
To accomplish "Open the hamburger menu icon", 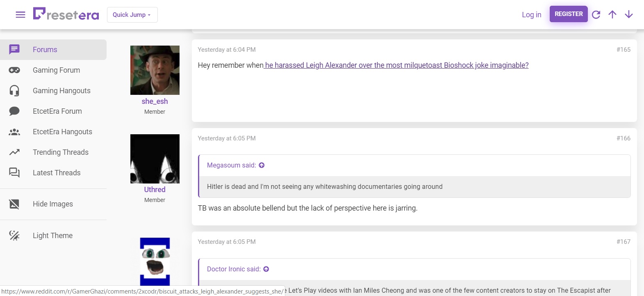I will (x=20, y=15).
